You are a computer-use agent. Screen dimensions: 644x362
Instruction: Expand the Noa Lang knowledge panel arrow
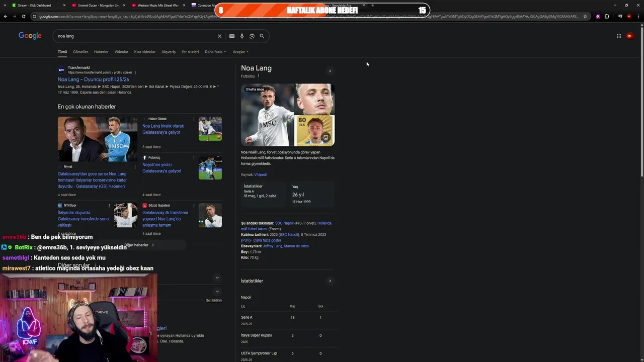[x=330, y=71]
